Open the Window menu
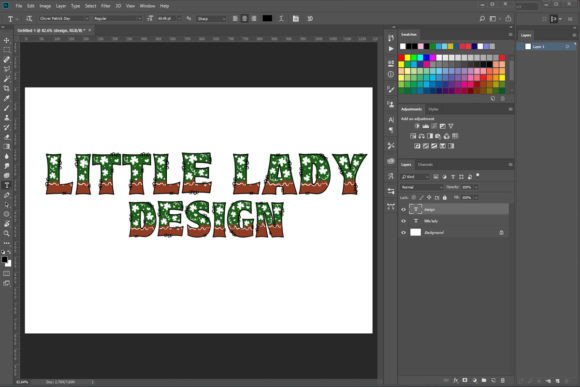Viewport: 580px width, 387px height. coord(147,6)
